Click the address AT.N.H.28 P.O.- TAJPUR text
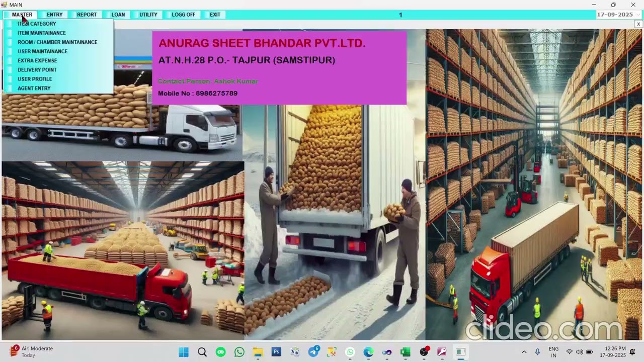 click(x=247, y=60)
